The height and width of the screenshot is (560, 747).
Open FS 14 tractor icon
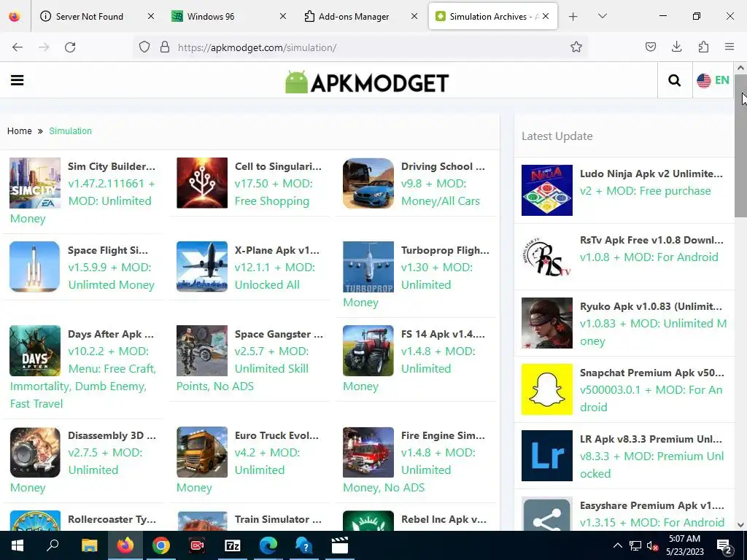click(368, 351)
